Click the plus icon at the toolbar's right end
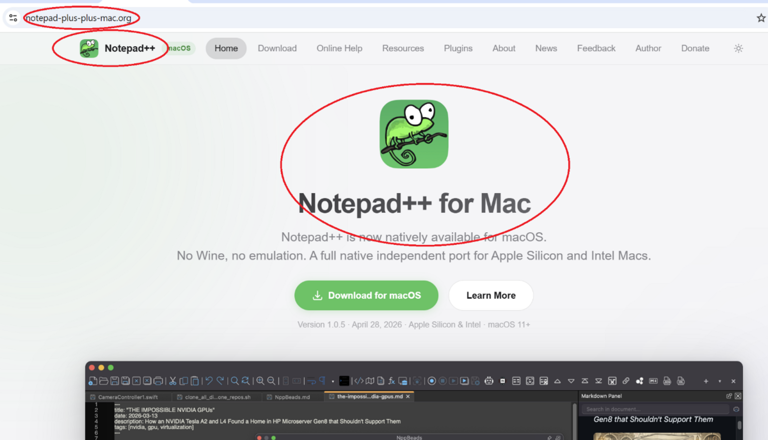This screenshot has height=440, width=768. tap(706, 381)
